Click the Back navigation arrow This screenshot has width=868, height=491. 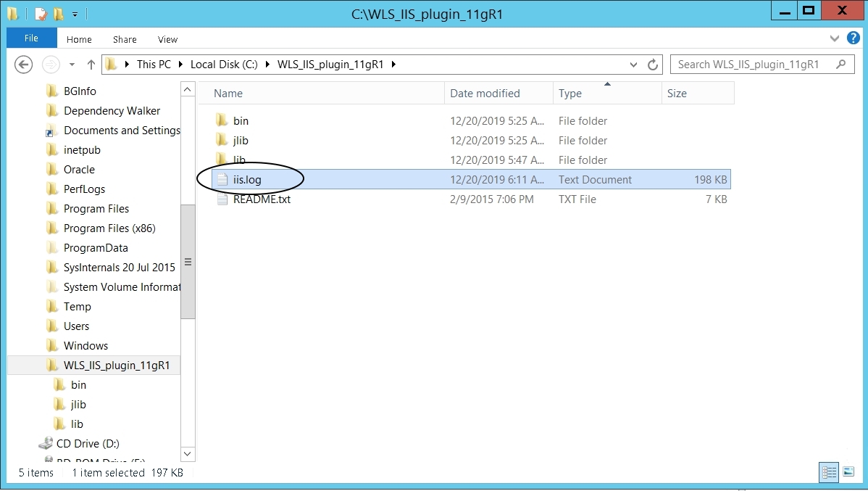pyautogui.click(x=23, y=65)
